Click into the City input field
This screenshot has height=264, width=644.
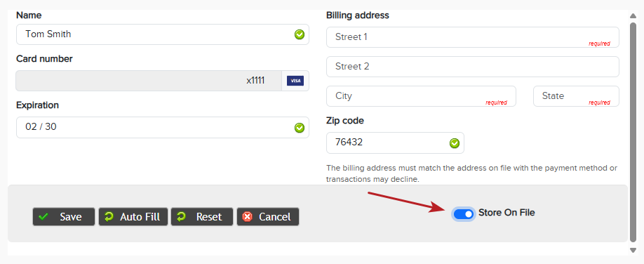point(421,96)
